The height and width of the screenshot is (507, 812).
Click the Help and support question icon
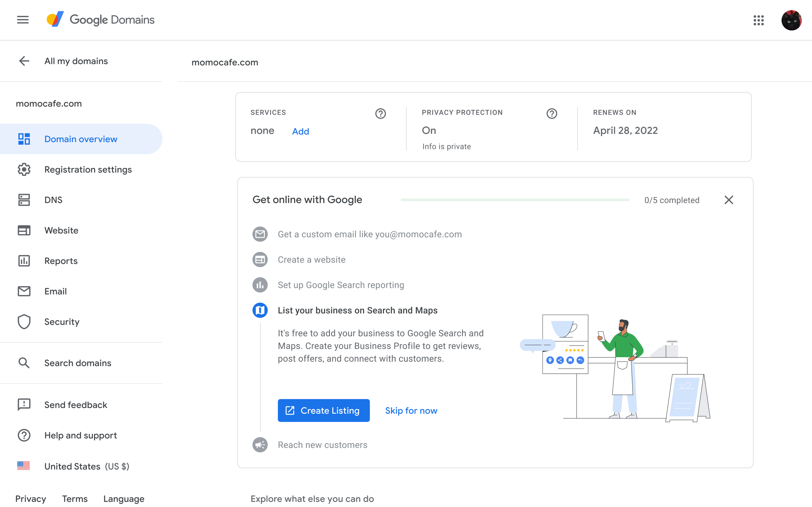click(24, 435)
